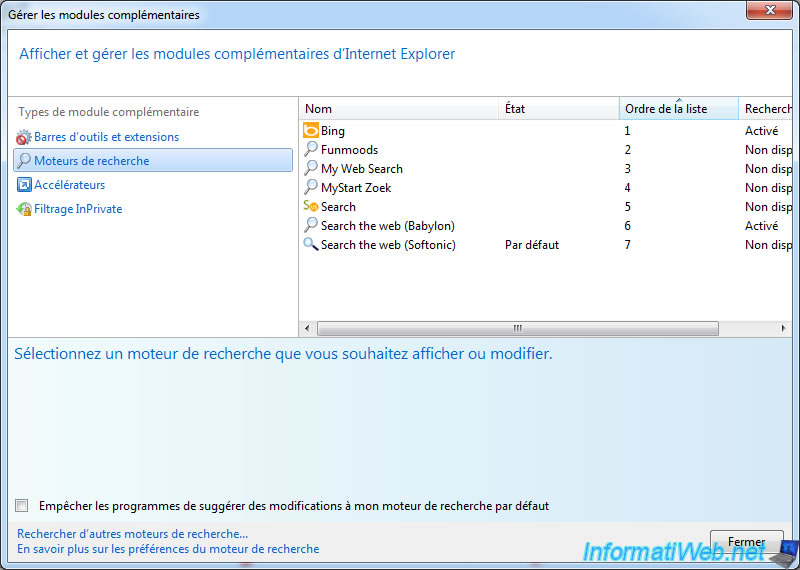This screenshot has height=570, width=800.
Task: Select the Moteurs de recherche category
Action: [91, 161]
